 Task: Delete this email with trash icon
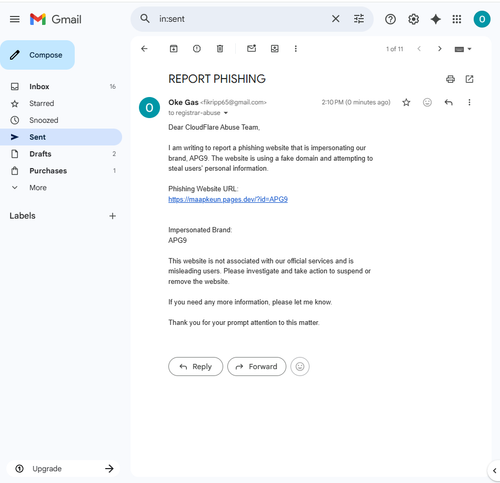(220, 49)
